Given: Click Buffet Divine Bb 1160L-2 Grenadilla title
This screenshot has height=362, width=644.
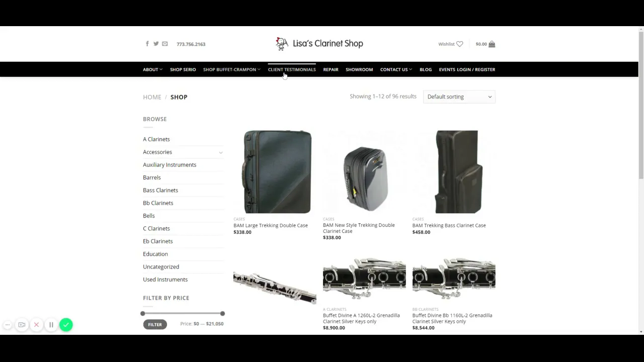Looking at the screenshot, I should pos(452,318).
